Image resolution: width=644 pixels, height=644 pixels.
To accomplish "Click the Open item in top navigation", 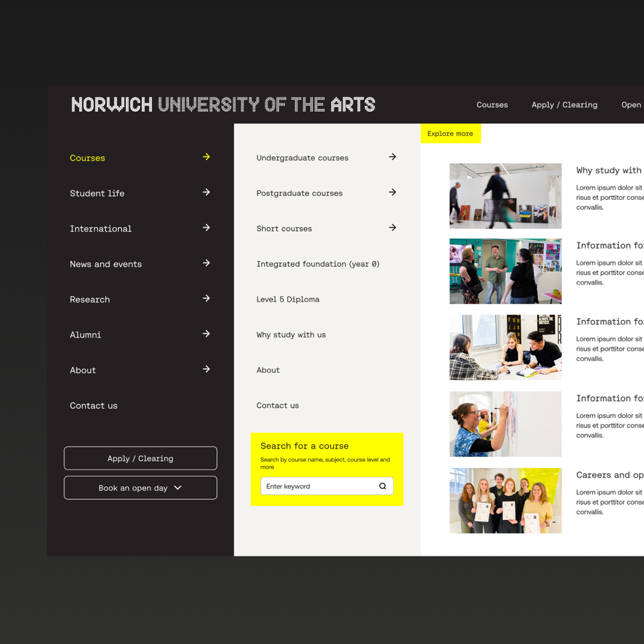I will pos(631,105).
